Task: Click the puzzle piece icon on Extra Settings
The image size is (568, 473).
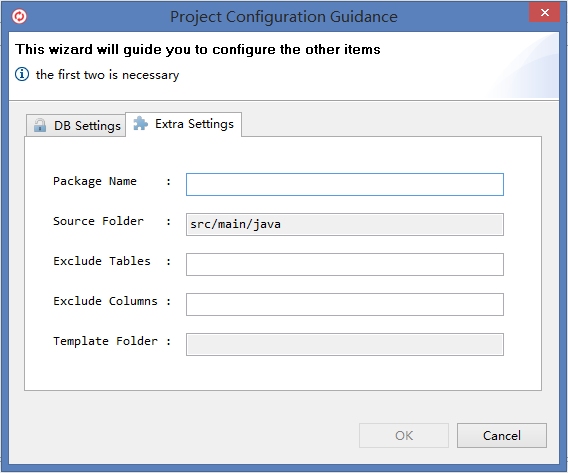Action: 141,124
